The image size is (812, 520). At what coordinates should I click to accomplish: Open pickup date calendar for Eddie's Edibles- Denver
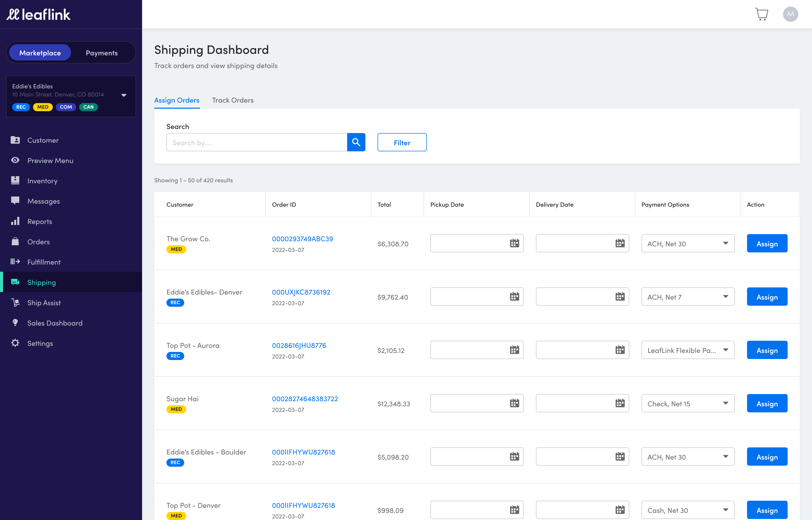pyautogui.click(x=514, y=297)
